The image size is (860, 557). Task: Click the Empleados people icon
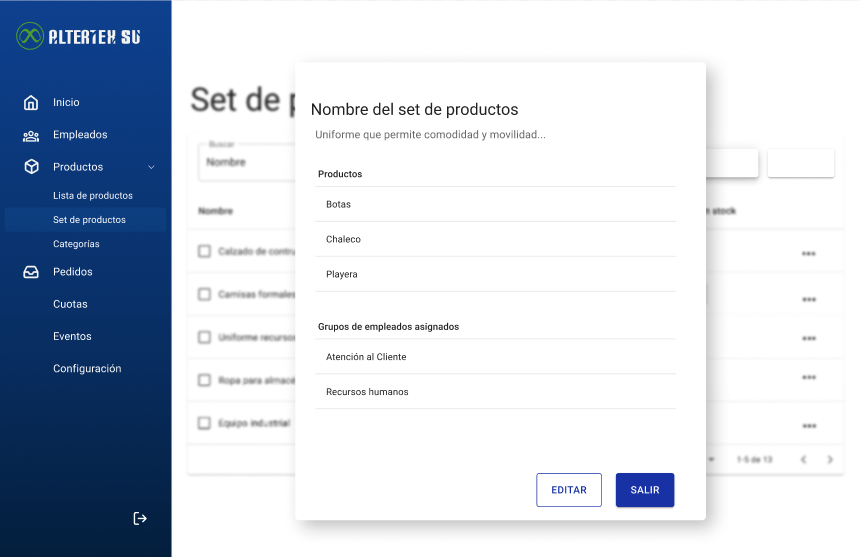pos(31,135)
